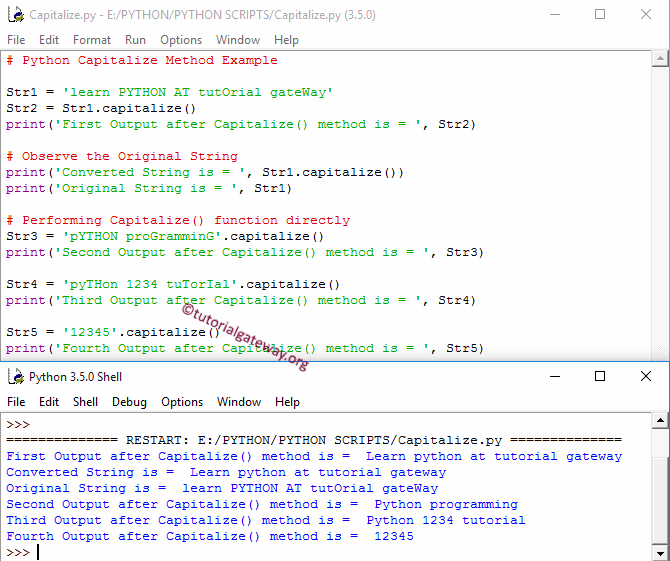670x561 pixels.
Task: Click the Capitalize.py window Python icon
Action: (x=16, y=15)
